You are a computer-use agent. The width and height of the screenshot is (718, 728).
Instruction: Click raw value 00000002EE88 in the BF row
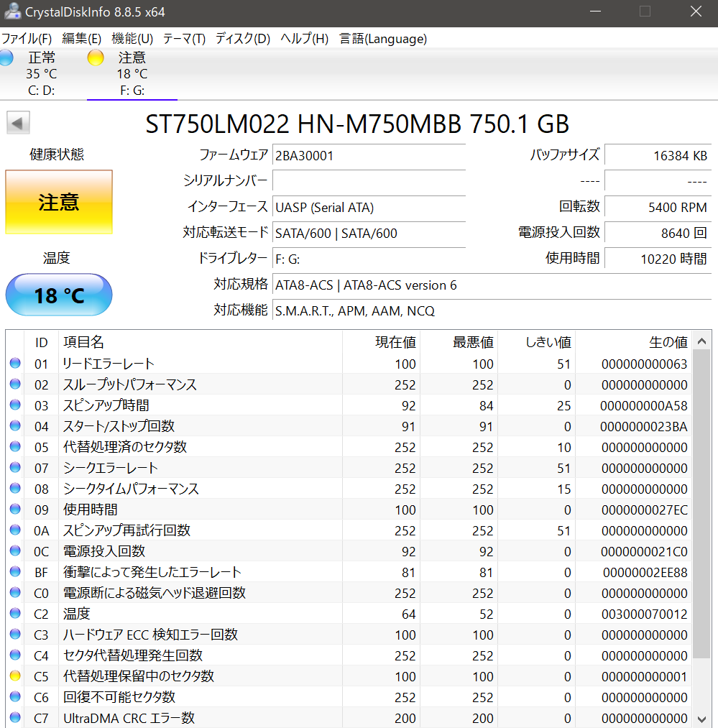coord(645,572)
